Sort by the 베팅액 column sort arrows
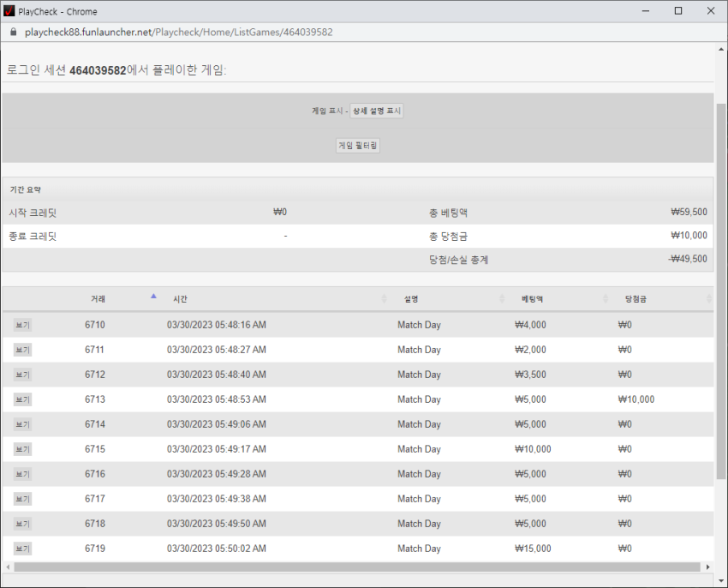 [x=606, y=299]
